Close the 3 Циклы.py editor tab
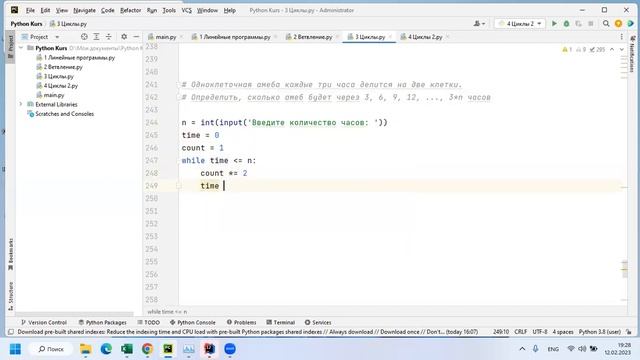This screenshot has width=640, height=360. pyautogui.click(x=391, y=37)
